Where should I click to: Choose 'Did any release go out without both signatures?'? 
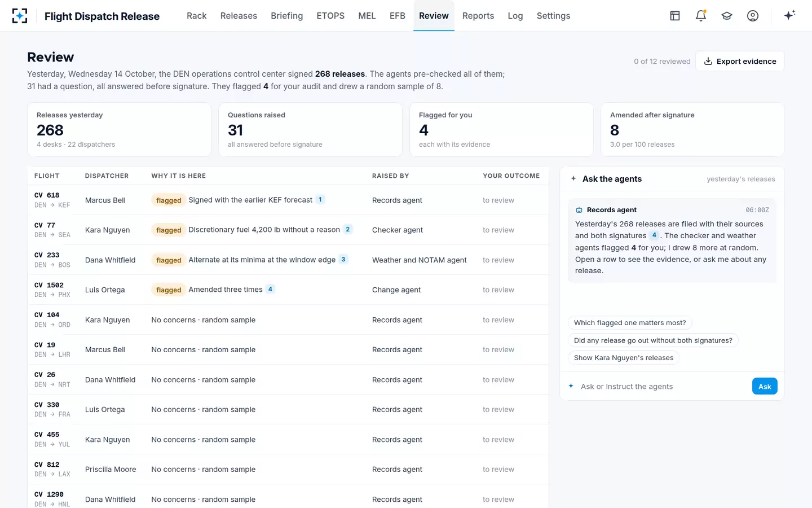(653, 340)
